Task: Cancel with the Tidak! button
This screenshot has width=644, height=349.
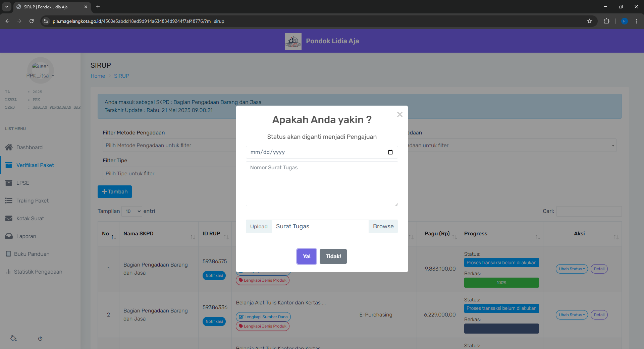Action: click(333, 256)
